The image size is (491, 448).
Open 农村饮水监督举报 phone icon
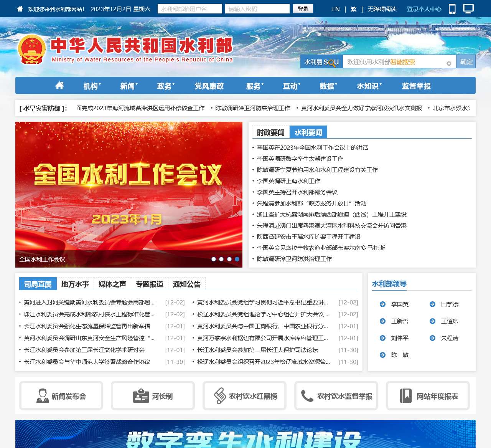click(307, 396)
